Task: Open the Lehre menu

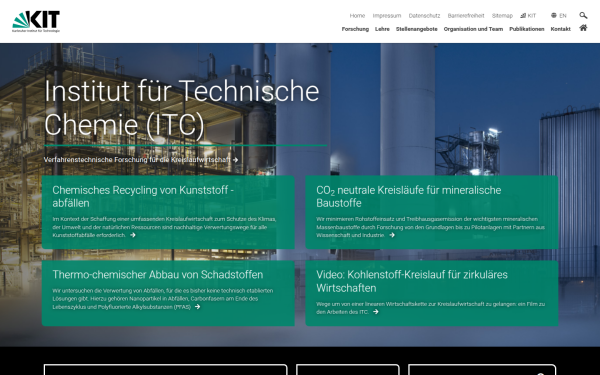Action: click(x=382, y=29)
